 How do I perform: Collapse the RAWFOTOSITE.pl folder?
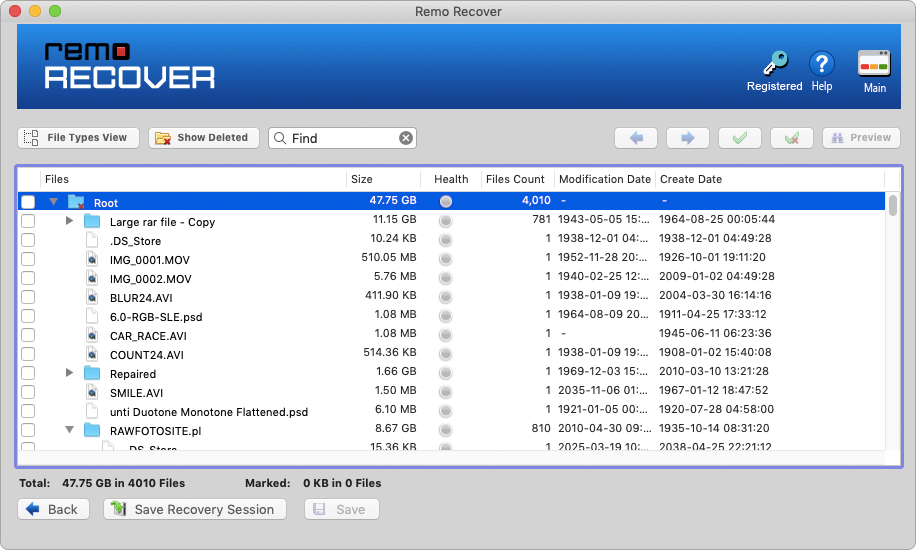[70, 430]
